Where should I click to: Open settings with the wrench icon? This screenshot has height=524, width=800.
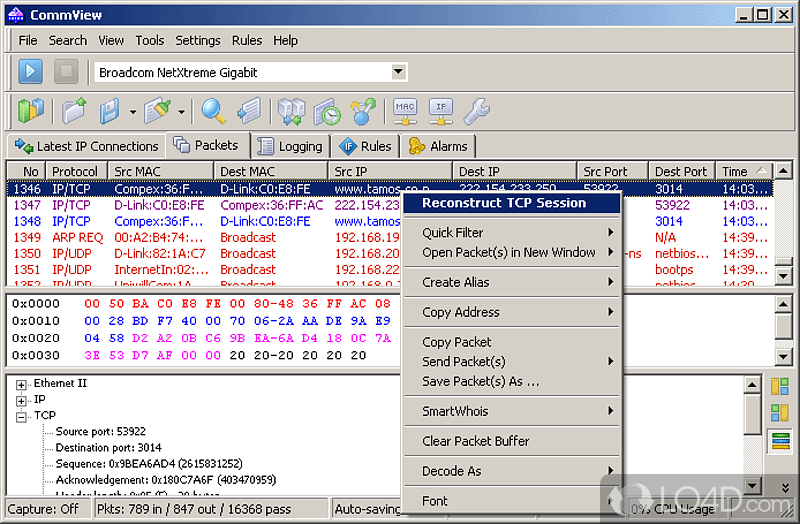point(474,110)
